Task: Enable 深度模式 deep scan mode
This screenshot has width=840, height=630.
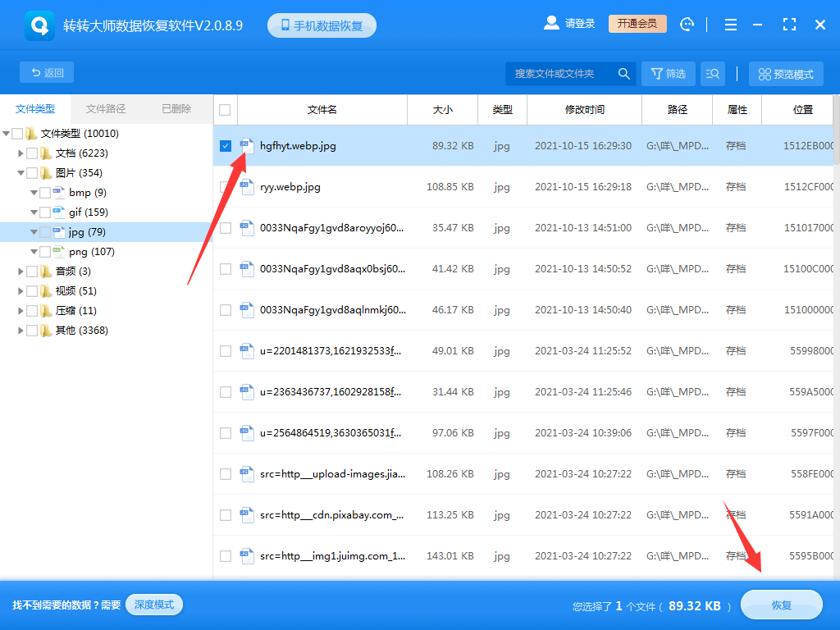Action: point(153,604)
